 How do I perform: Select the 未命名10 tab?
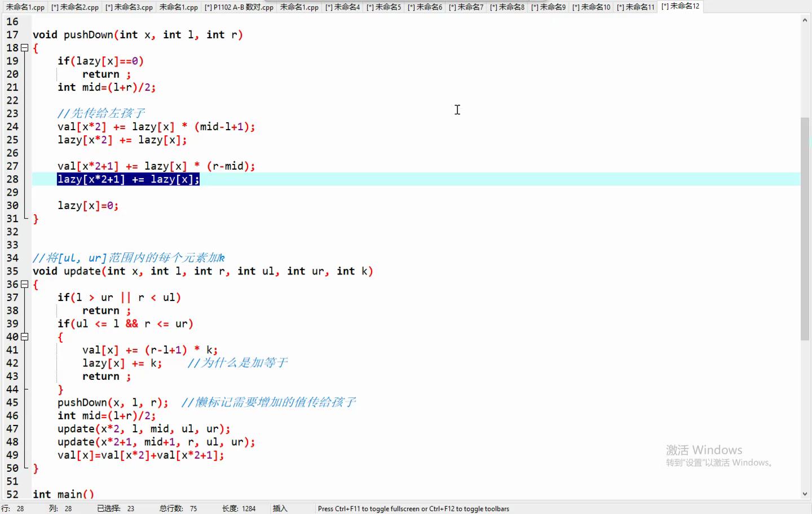click(x=591, y=7)
